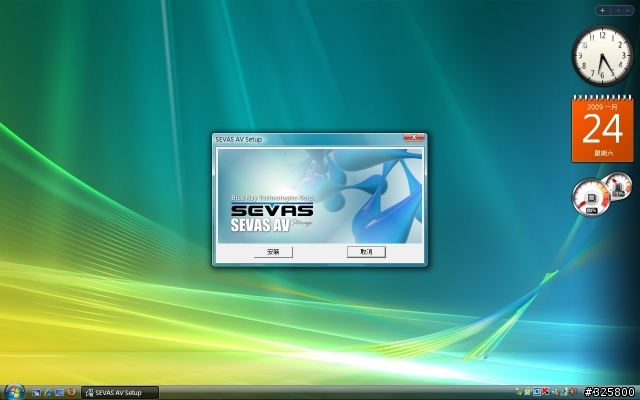Open the orange calendar gadget showing 24
640x400 pixels.
(602, 129)
